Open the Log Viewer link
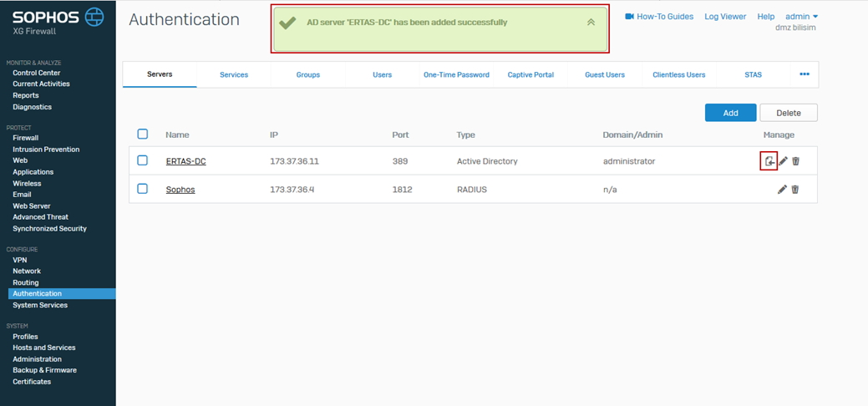 725,17
